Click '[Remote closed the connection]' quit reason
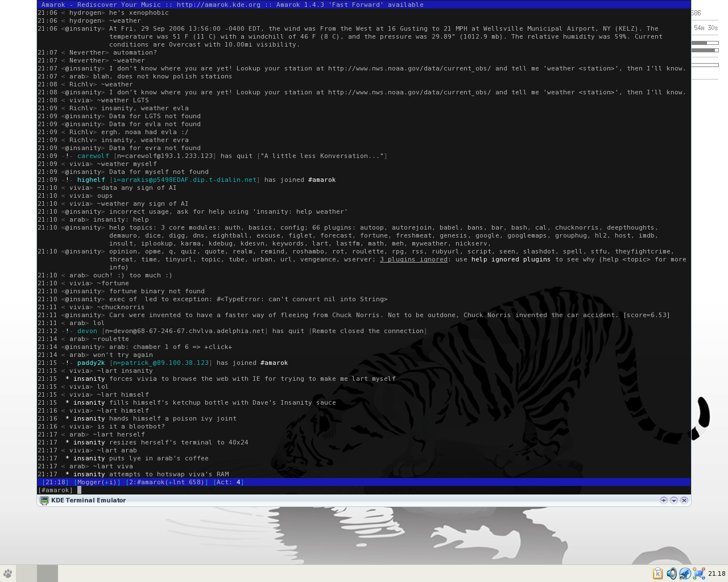Image resolution: width=728 pixels, height=582 pixels. pos(367,331)
